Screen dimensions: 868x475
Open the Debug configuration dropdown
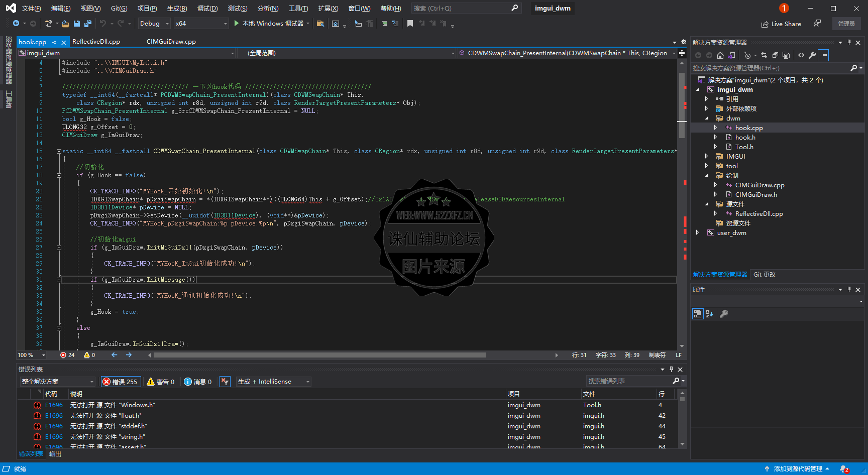(x=154, y=24)
